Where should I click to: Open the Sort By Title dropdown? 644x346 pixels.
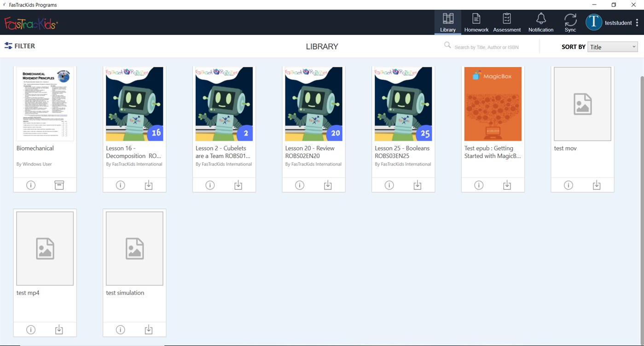pos(613,47)
